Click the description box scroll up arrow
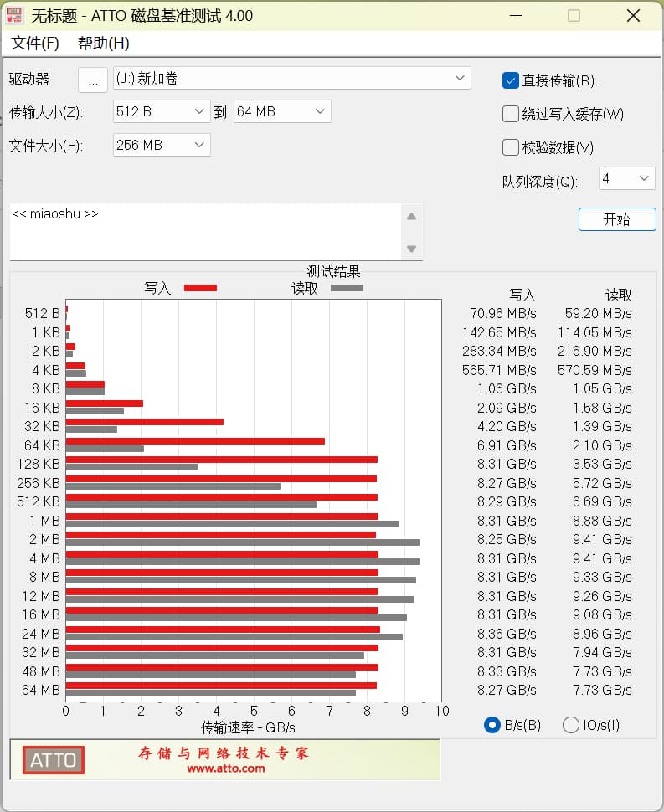Screen dimensions: 664x812 (x=411, y=216)
